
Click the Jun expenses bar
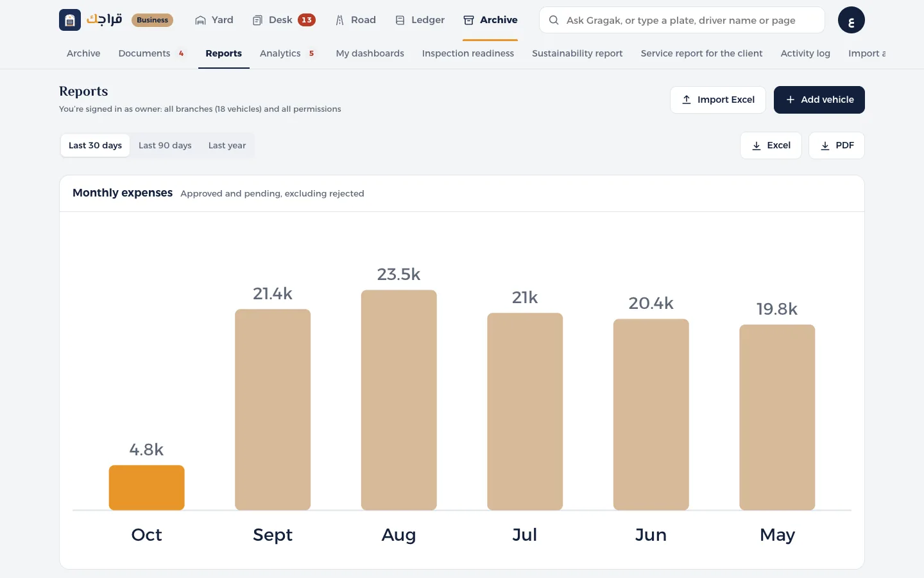pyautogui.click(x=651, y=414)
